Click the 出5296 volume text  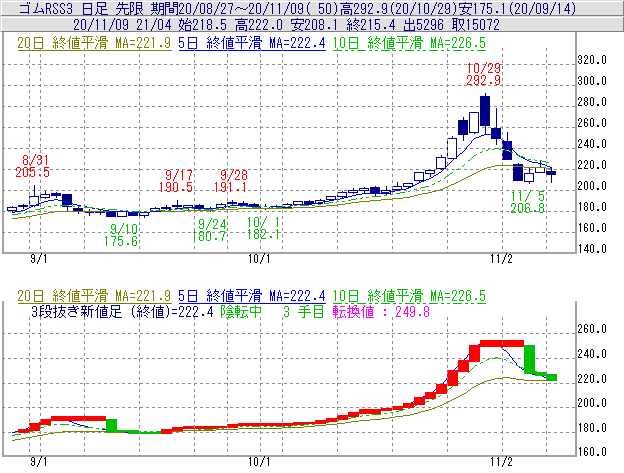point(423,25)
